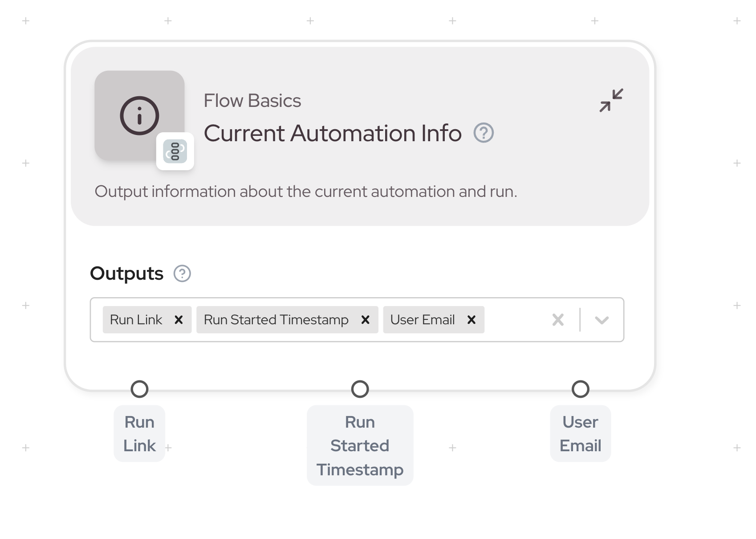Click the Flow Basics category text
Screen dimensions: 756x539
252,101
